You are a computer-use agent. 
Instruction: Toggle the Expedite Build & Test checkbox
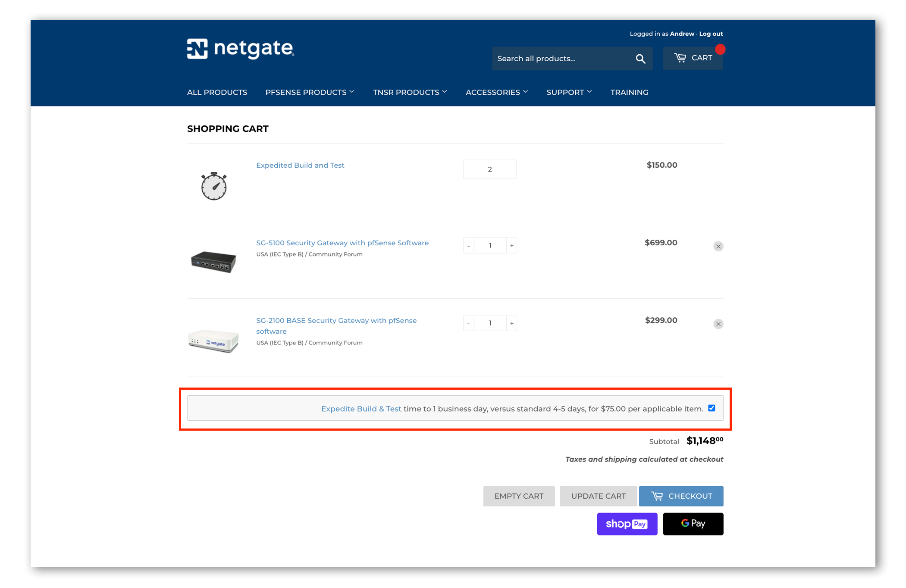712,408
